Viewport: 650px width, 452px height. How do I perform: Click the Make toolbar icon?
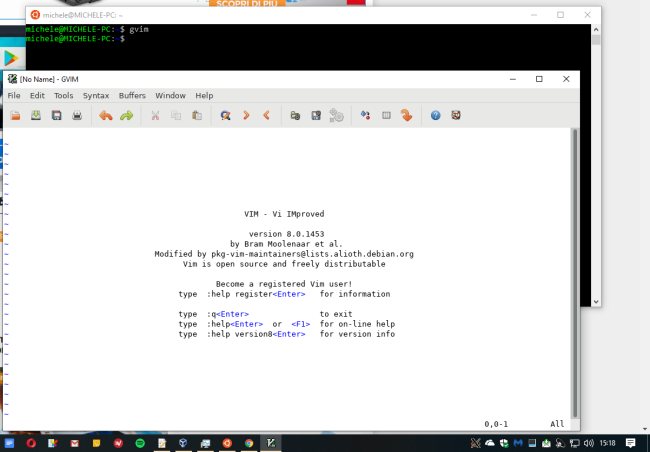pos(365,115)
